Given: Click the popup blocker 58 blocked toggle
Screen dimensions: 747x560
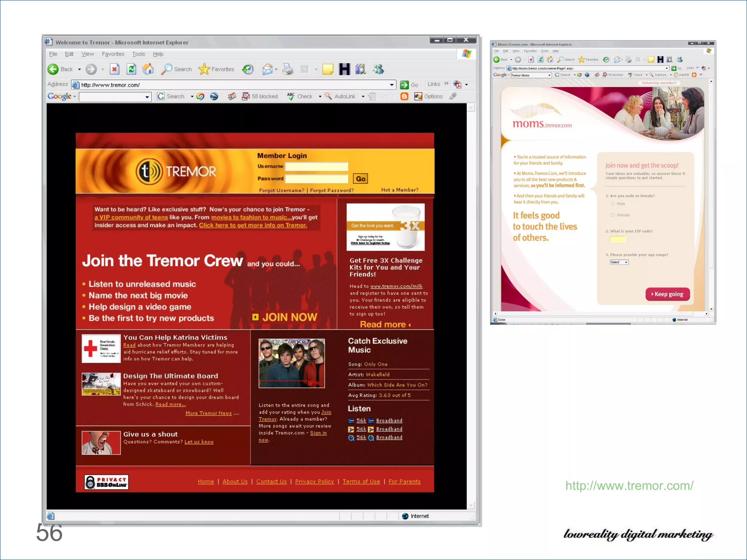Looking at the screenshot, I should point(260,96).
